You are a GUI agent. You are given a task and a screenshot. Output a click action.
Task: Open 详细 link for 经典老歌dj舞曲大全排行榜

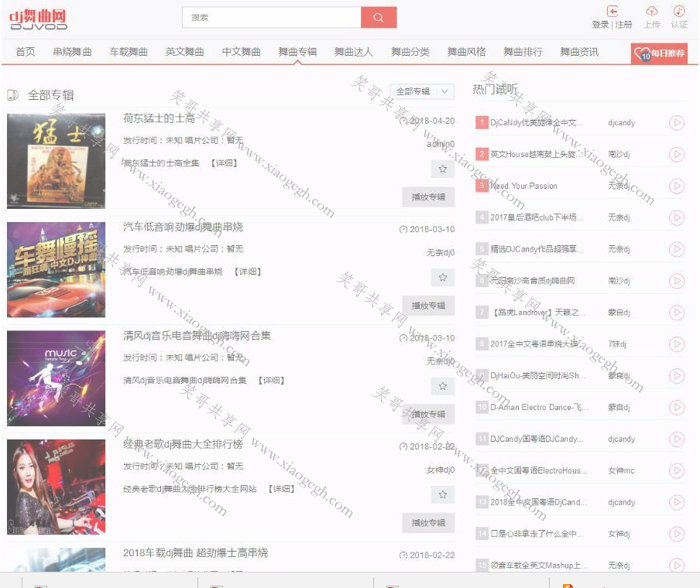click(x=281, y=489)
